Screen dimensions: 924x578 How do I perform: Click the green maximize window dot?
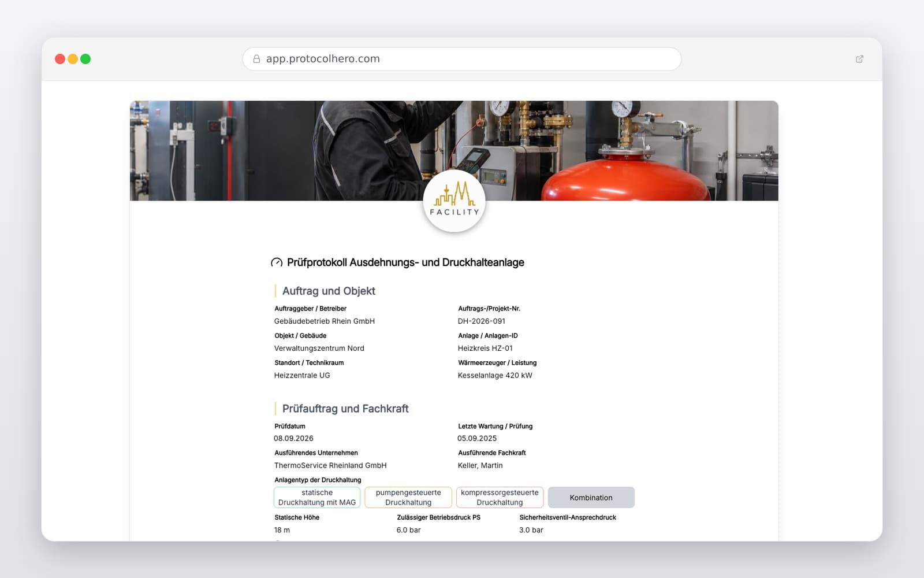(85, 59)
